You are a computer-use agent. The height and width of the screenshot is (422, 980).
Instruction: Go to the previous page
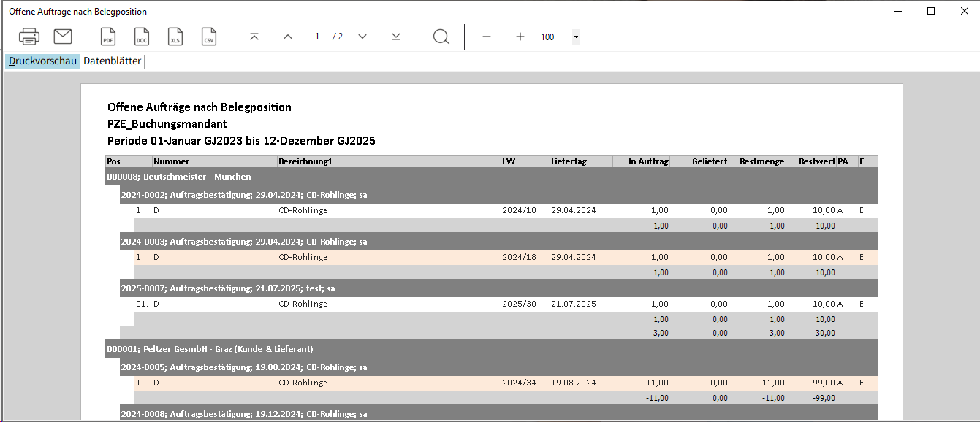[288, 37]
